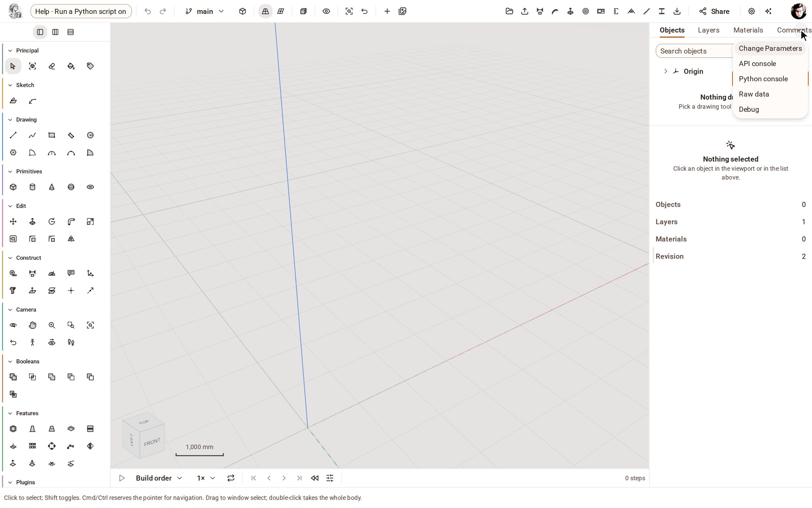Click the Share button

tap(714, 11)
